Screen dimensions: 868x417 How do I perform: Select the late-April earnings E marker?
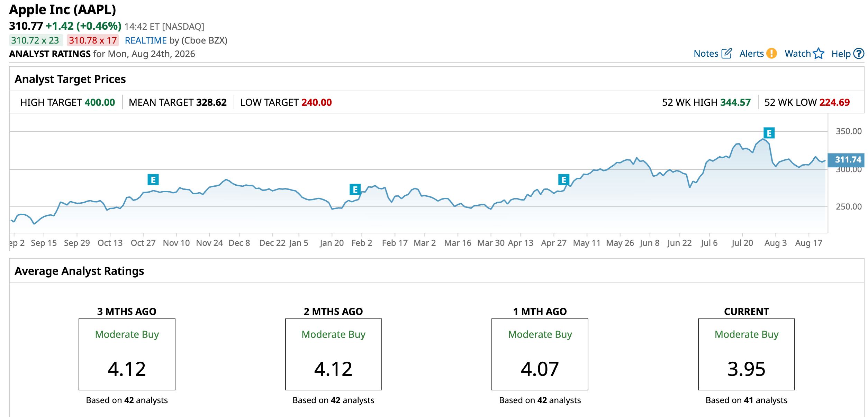coord(564,180)
